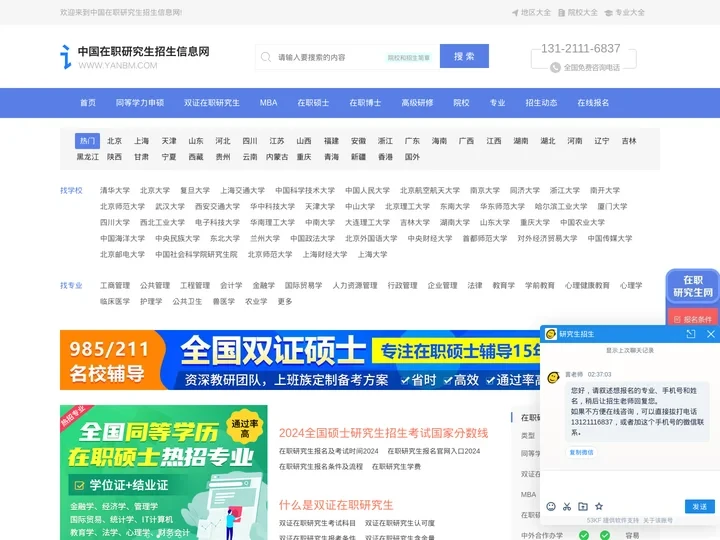Open the MBA nav item

pyautogui.click(x=268, y=103)
